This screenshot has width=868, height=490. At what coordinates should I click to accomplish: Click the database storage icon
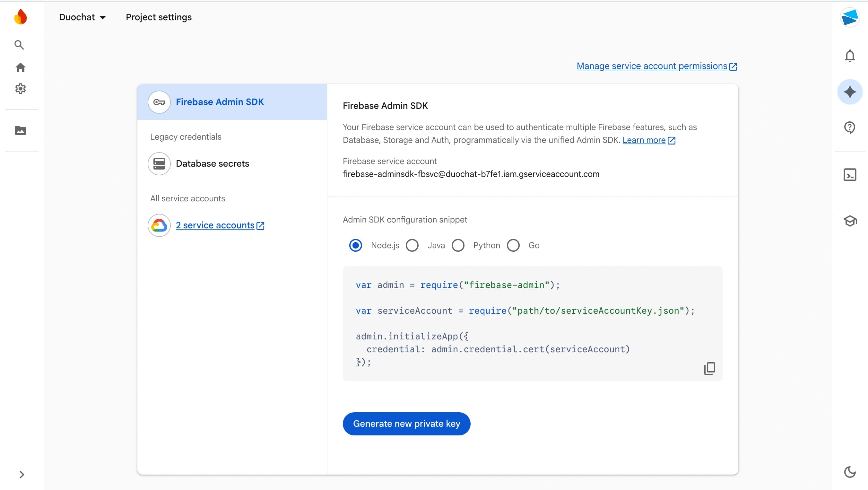[159, 163]
